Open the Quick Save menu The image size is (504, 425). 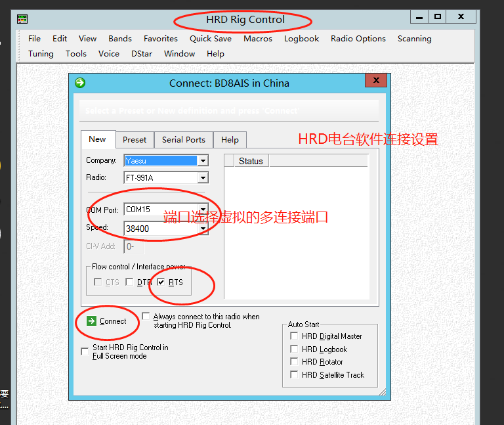pyautogui.click(x=211, y=39)
